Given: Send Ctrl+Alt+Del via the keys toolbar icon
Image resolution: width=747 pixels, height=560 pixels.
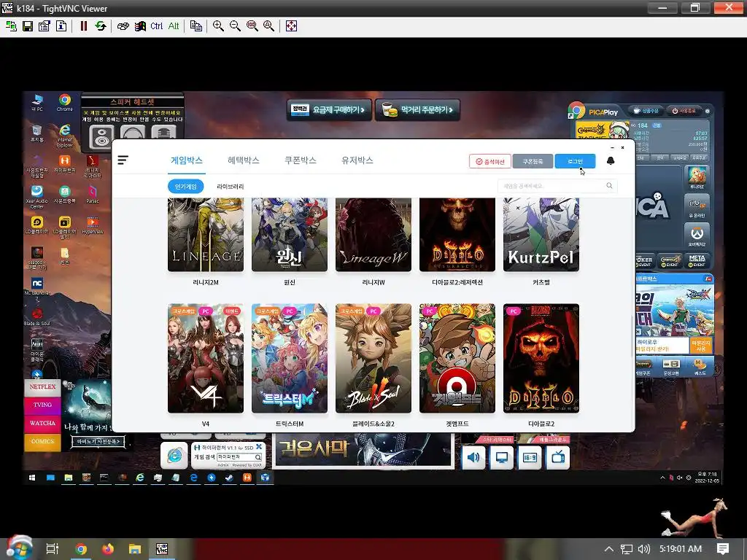Looking at the screenshot, I should [x=123, y=26].
